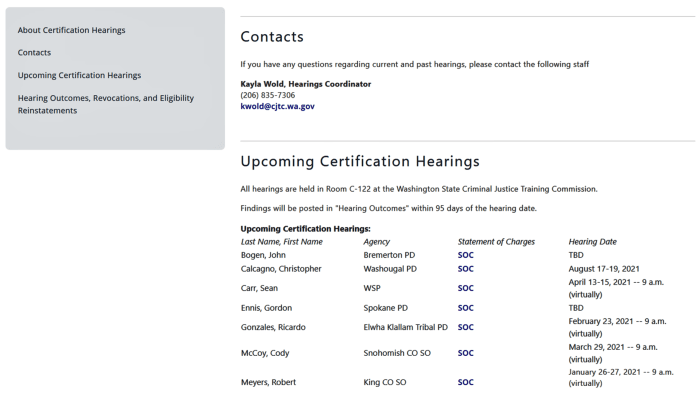This screenshot has width=699, height=417.
Task: Open SOC link for Calcagno, Christopher
Action: coord(465,269)
